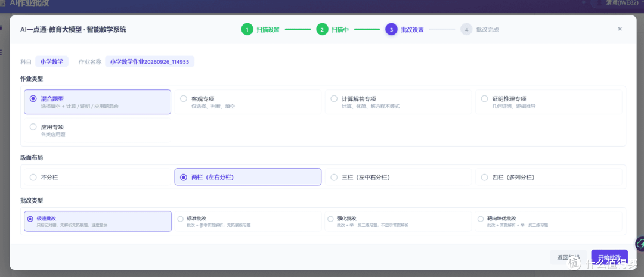
Task: Open the user account 清高 in background
Action: 618,3
